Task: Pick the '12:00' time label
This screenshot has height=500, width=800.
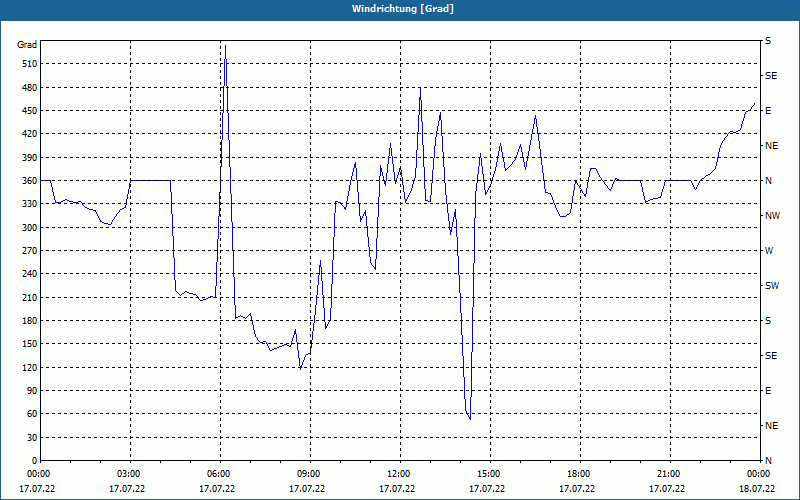Action: [398, 474]
